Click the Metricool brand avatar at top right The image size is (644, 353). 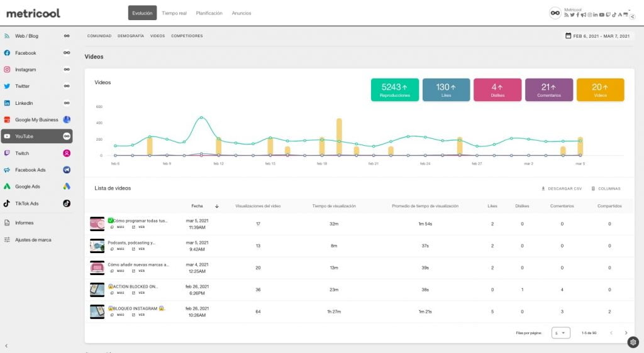click(555, 13)
